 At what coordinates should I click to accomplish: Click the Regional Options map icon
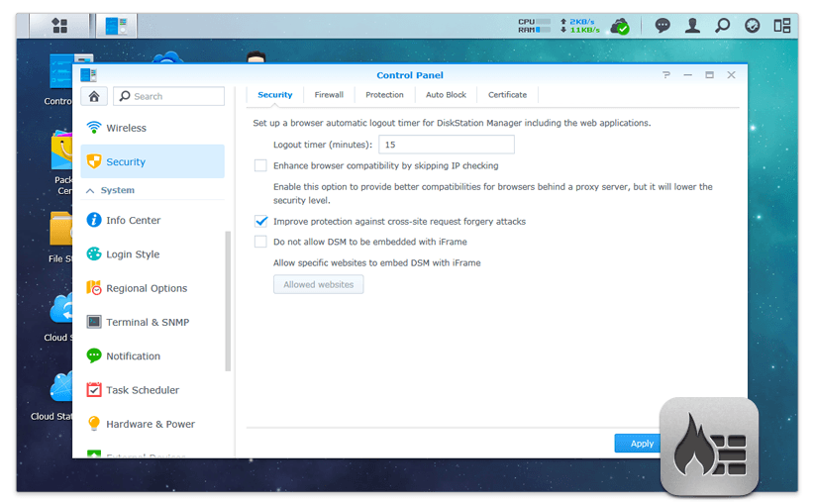pos(94,288)
